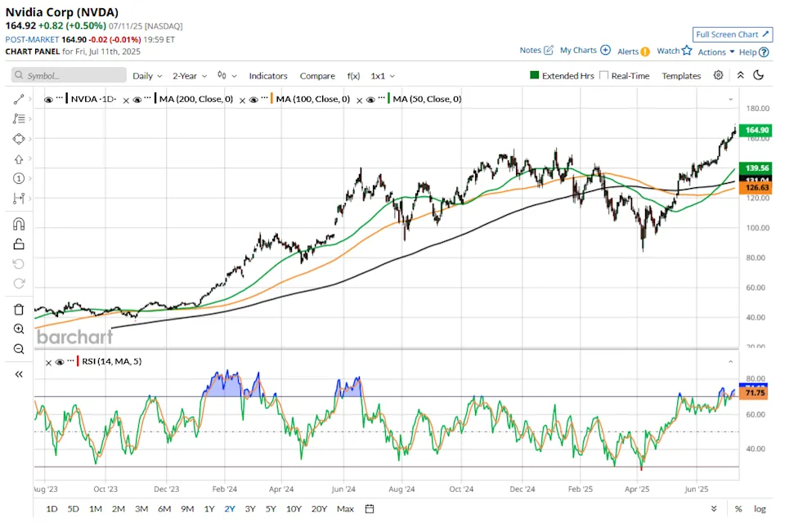Open the Actions dropdown menu

pyautogui.click(x=715, y=51)
